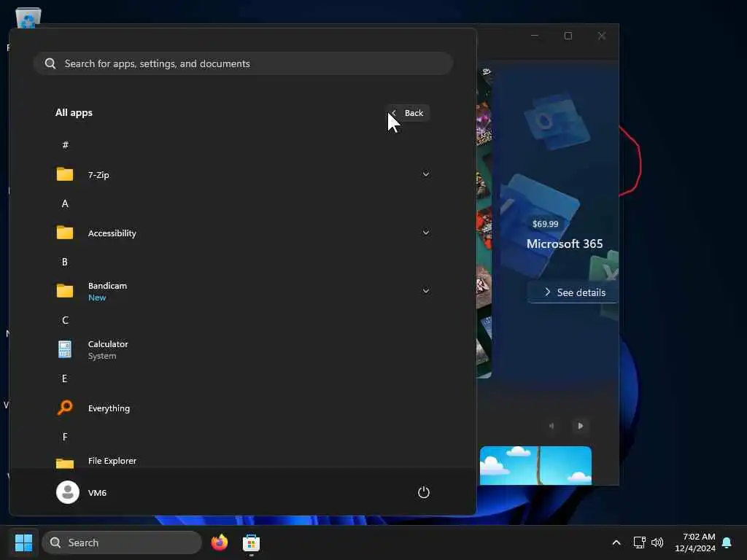
Task: Open the volume tray icon
Action: pyautogui.click(x=657, y=542)
